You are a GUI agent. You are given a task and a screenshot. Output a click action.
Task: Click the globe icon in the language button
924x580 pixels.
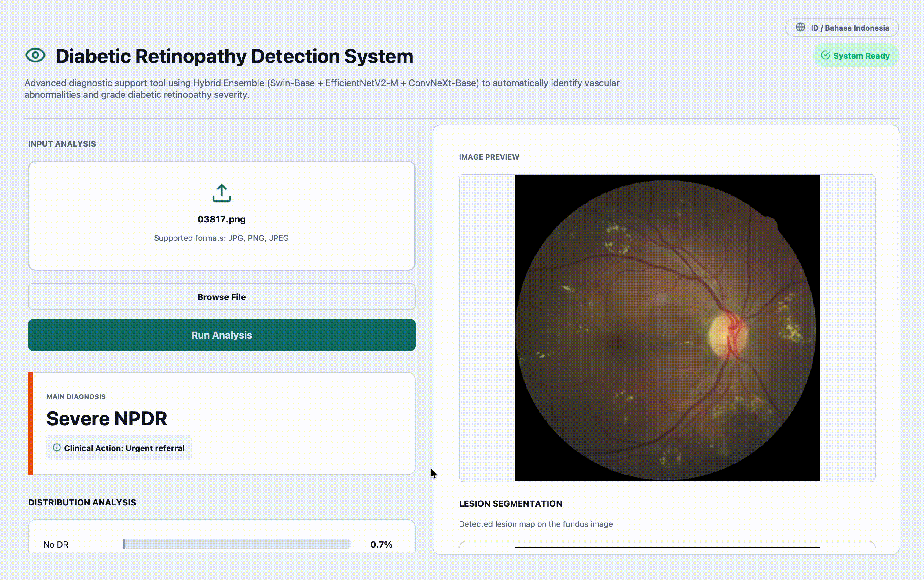801,27
